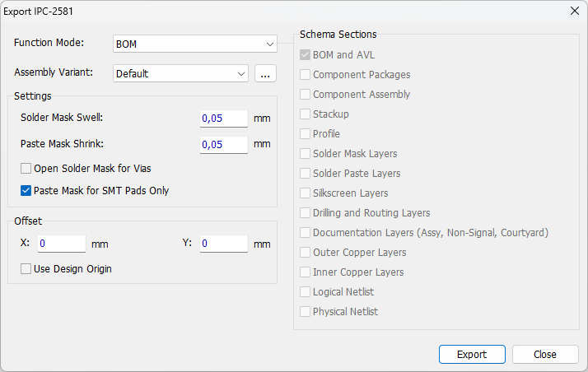Check Outer Copper Layers checkbox

[305, 253]
